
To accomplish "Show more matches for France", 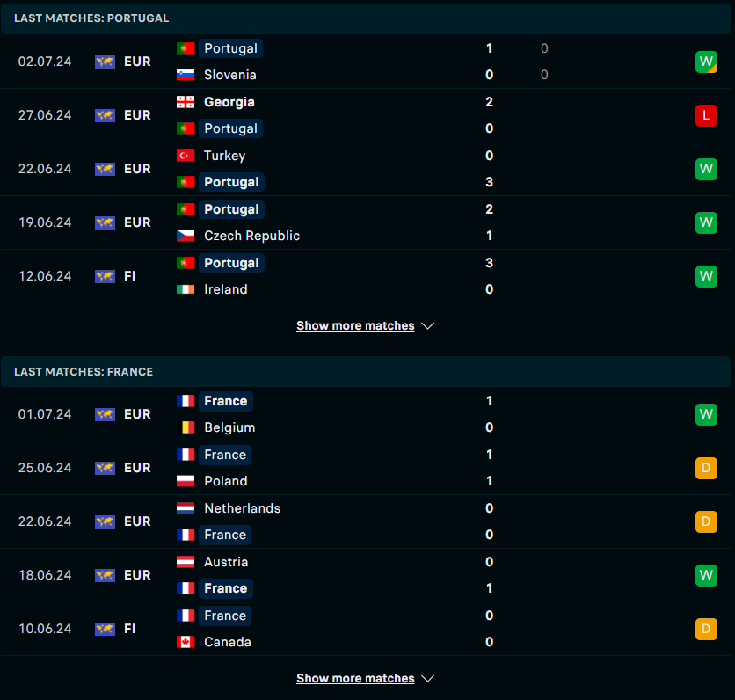I will (x=355, y=678).
